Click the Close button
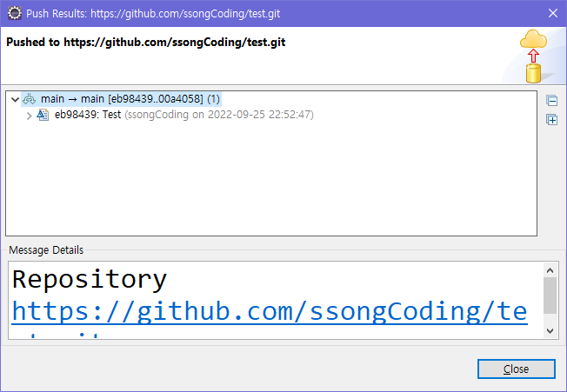 tap(516, 369)
